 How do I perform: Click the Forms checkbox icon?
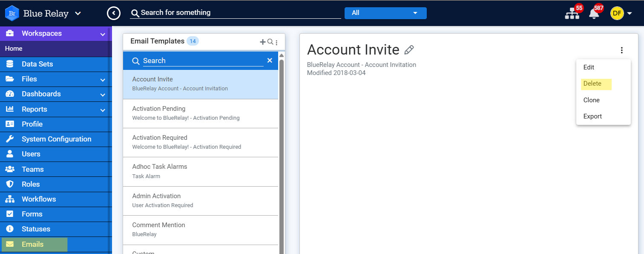tap(10, 214)
